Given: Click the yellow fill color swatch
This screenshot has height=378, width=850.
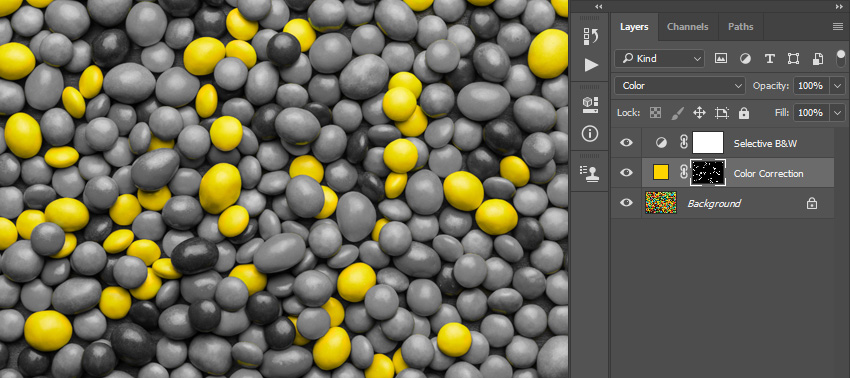Looking at the screenshot, I should 661,172.
